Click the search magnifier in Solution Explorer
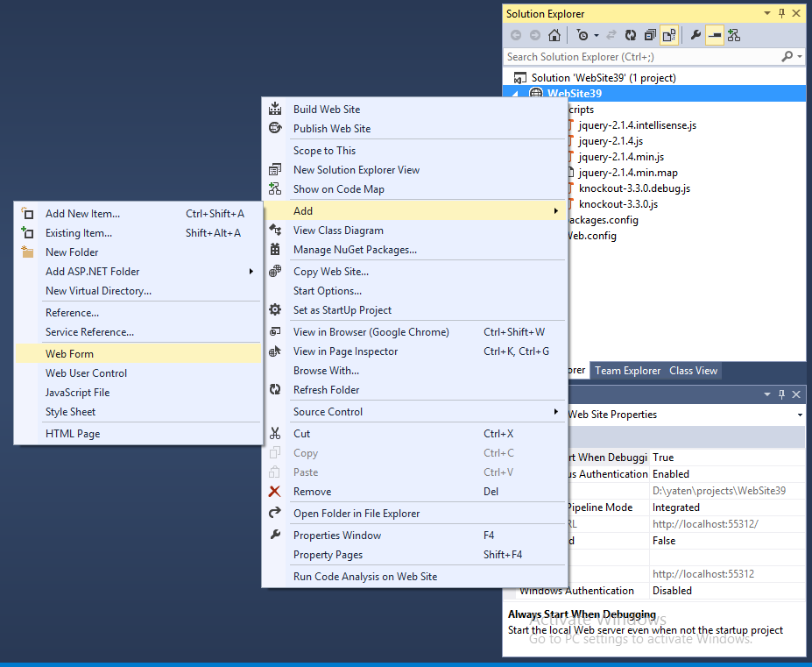This screenshot has height=667, width=812. click(x=787, y=56)
